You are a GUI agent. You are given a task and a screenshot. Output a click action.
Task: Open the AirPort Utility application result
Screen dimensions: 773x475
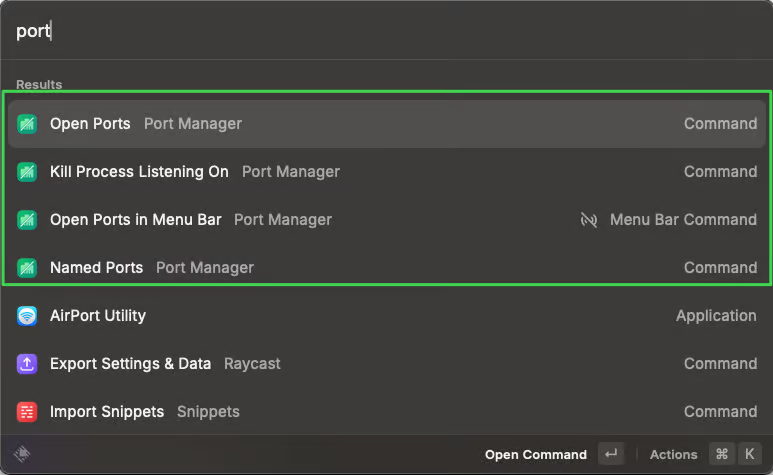click(386, 316)
